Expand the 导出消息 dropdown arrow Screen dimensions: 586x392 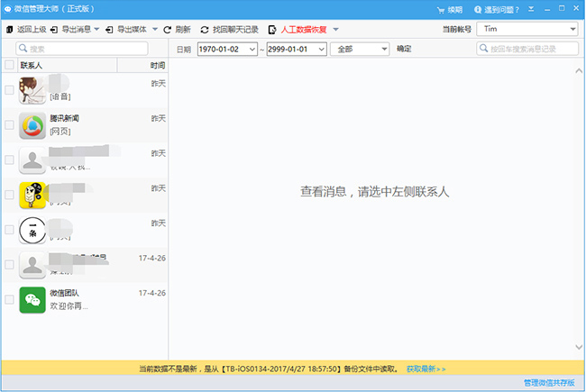click(x=94, y=30)
